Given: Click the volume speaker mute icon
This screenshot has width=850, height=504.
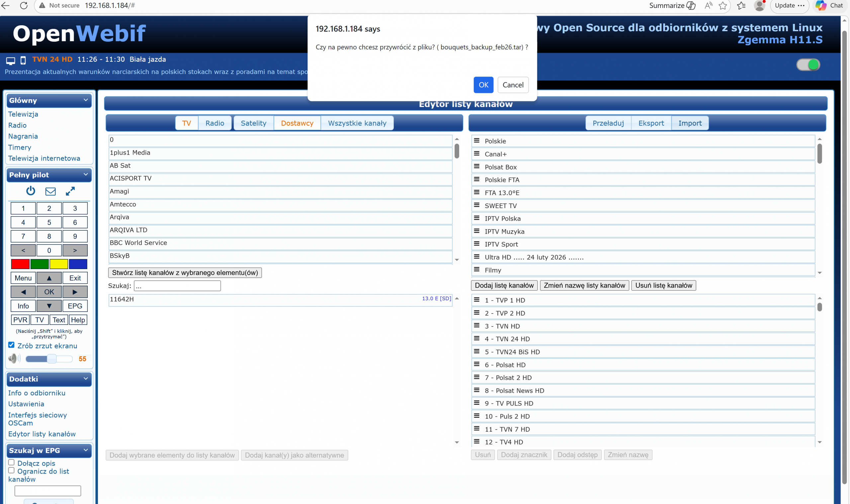Looking at the screenshot, I should coord(13,358).
